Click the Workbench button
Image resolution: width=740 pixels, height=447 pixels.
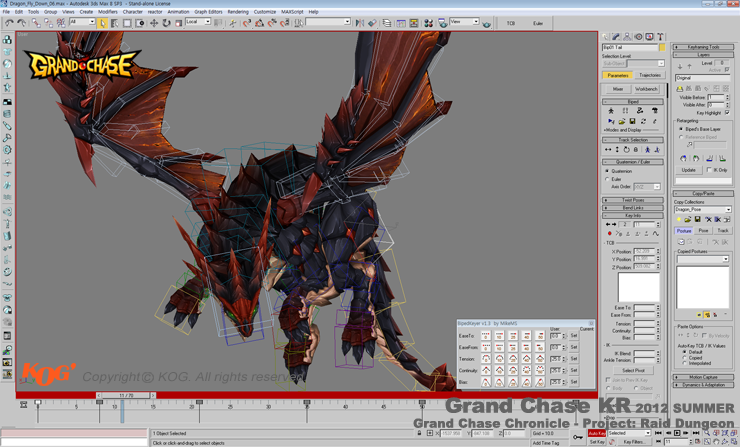646,89
